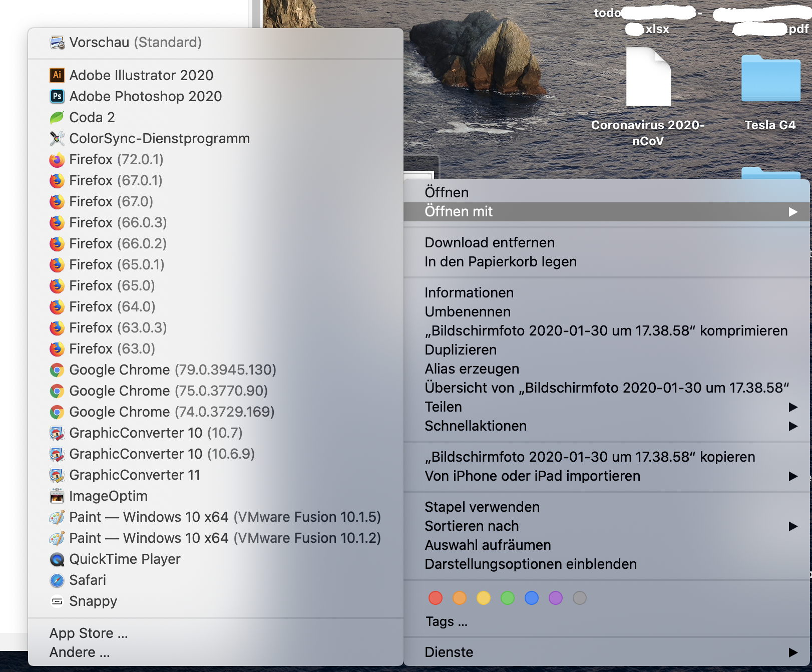Click the Firefox (63.0) icon
This screenshot has width=812, height=672.
coord(57,349)
